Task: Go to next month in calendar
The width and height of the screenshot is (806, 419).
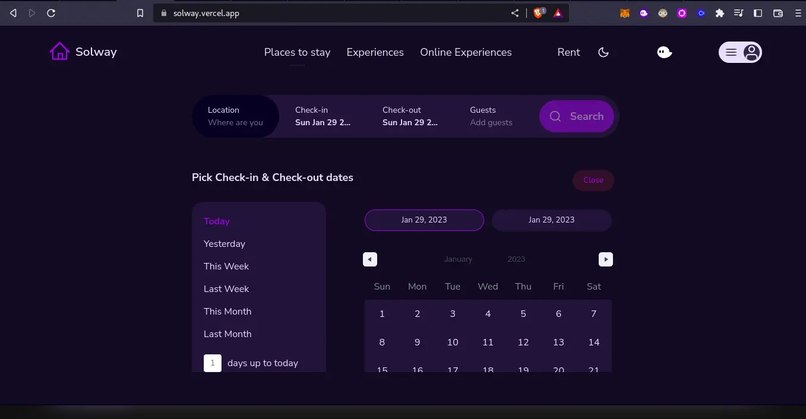Action: 606,259
